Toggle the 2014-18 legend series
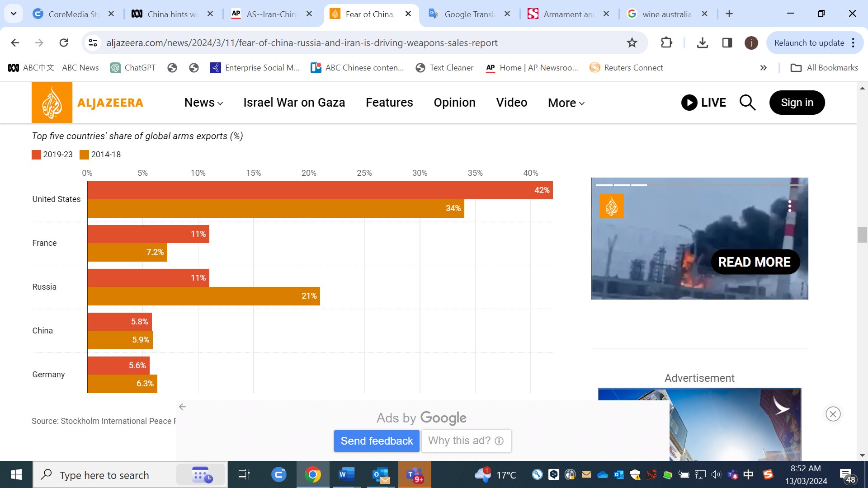Image resolution: width=868 pixels, height=488 pixels. [x=100, y=155]
